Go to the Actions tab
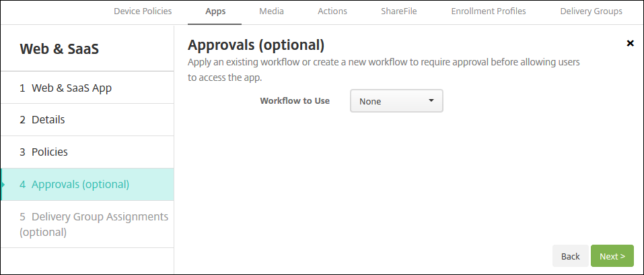Image resolution: width=644 pixels, height=275 pixels. 332,11
